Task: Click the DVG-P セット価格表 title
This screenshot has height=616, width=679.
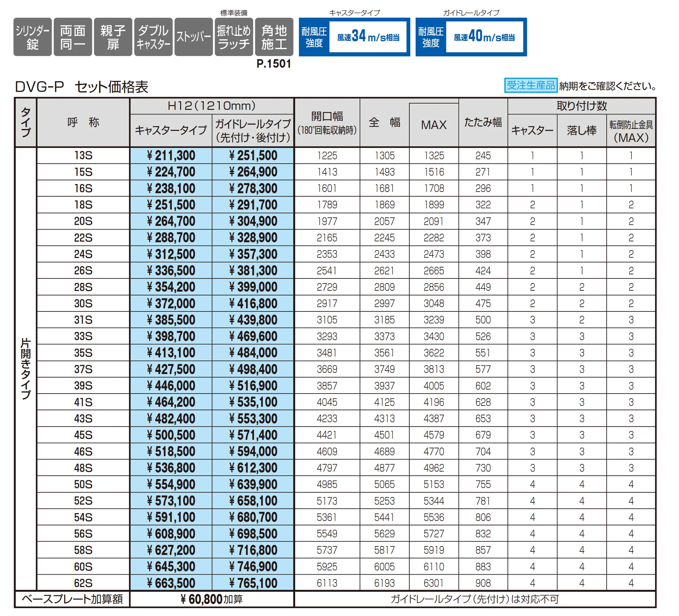Action: click(82, 87)
